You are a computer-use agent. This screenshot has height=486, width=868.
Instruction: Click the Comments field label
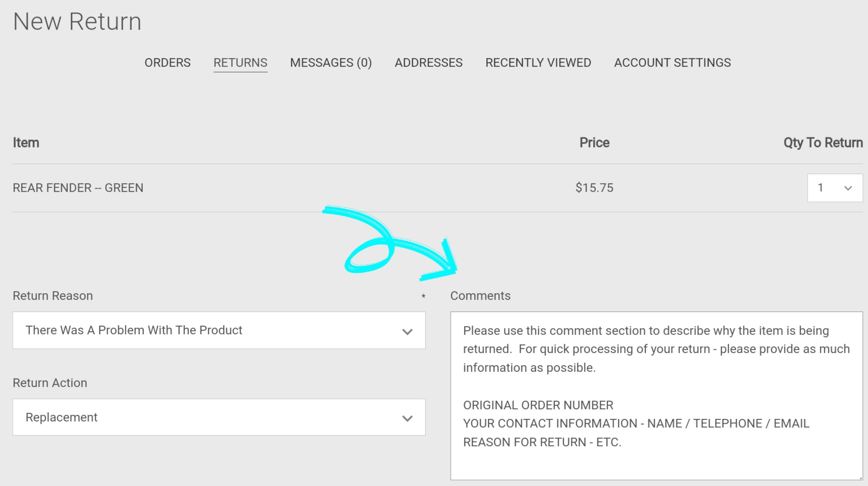480,296
